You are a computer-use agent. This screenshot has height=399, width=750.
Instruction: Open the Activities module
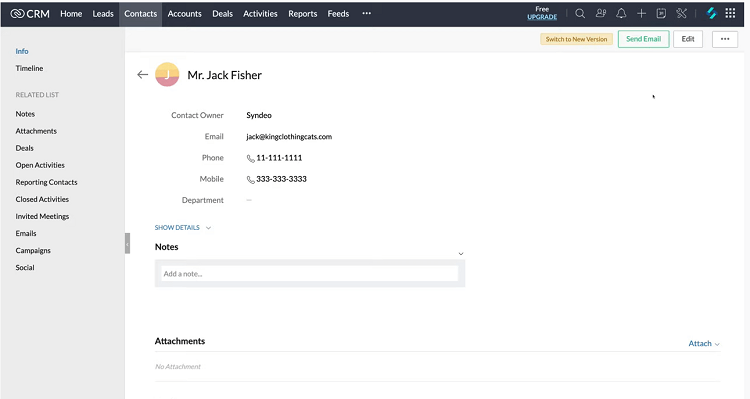point(260,14)
